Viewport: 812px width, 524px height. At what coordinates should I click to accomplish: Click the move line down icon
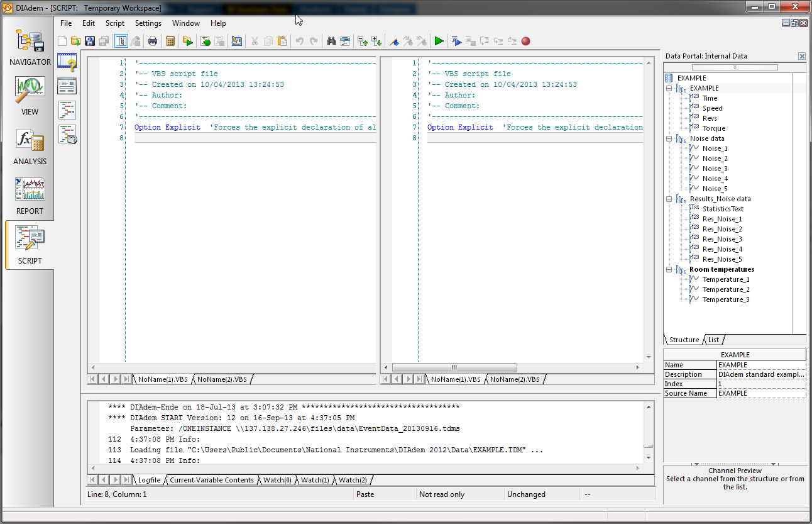[376, 41]
